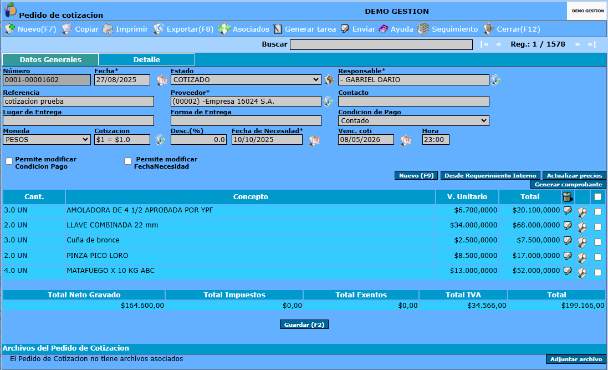Click the Guardar (F2) button
This screenshot has width=608, height=370.
tap(304, 325)
